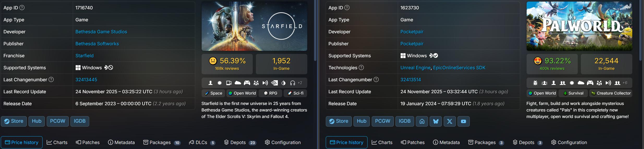Click Palworld's bug icon in features row

[x=535, y=83]
